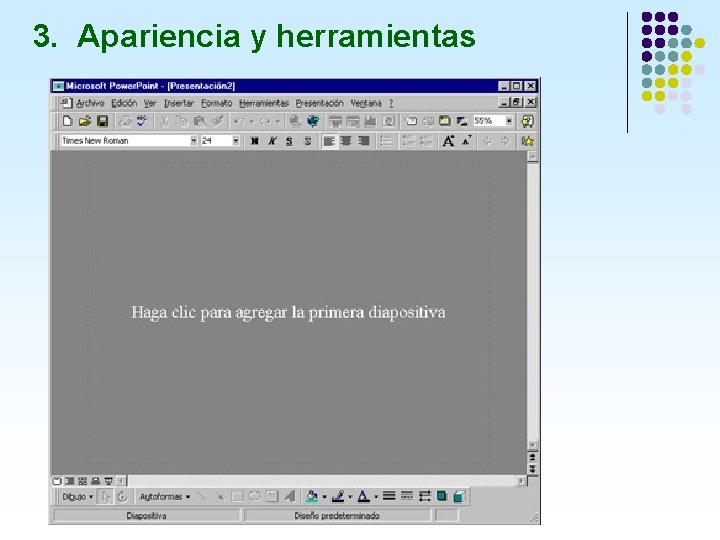Image resolution: width=720 pixels, height=540 pixels.
Task: Click 'Haga clic para agregar la primera diapositiva'
Action: pos(288,312)
